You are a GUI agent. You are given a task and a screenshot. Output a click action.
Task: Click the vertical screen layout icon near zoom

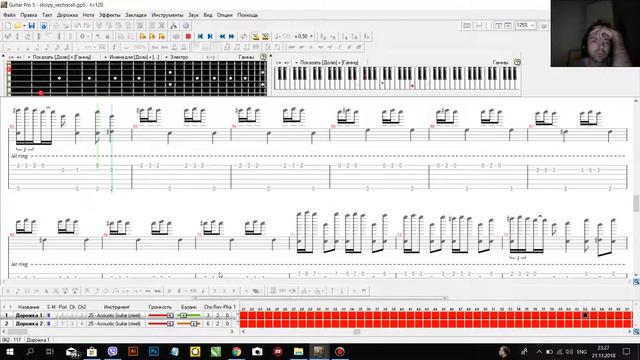click(x=498, y=26)
